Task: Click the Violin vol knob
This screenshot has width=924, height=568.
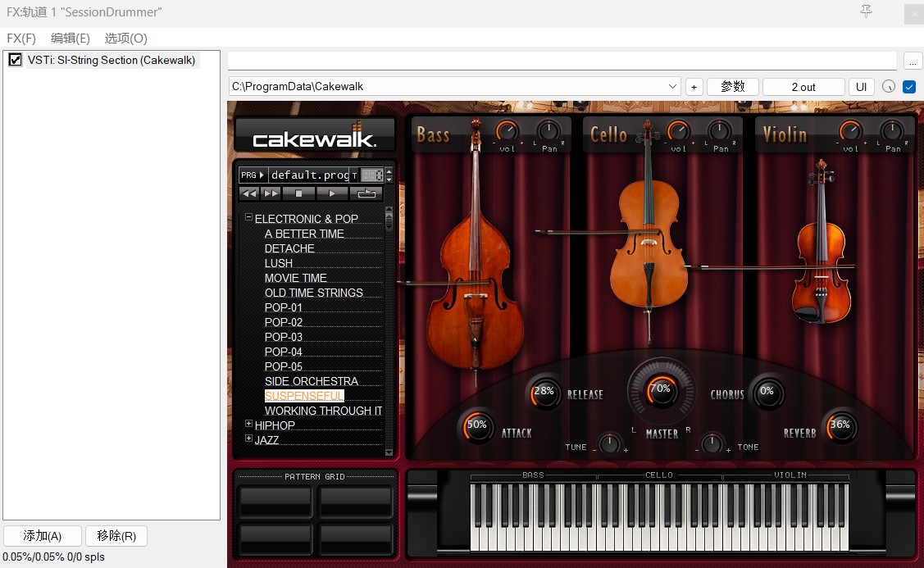Action: (x=850, y=131)
